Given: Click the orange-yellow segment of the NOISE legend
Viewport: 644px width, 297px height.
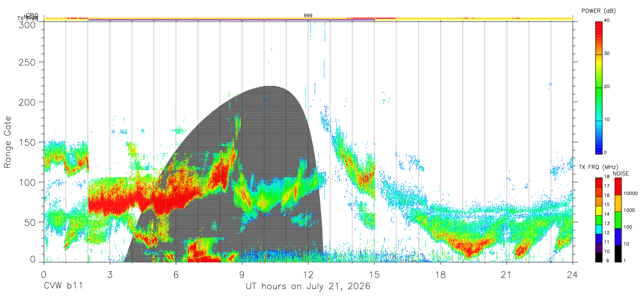Looking at the screenshot, I should (617, 203).
